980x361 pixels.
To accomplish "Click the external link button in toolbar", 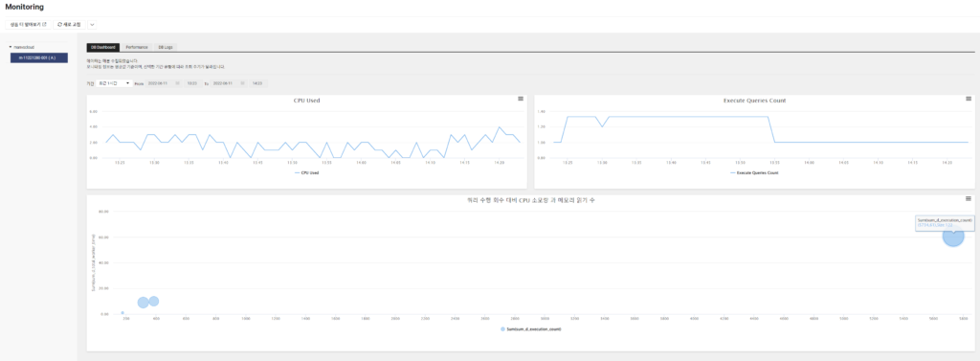I will click(x=28, y=24).
